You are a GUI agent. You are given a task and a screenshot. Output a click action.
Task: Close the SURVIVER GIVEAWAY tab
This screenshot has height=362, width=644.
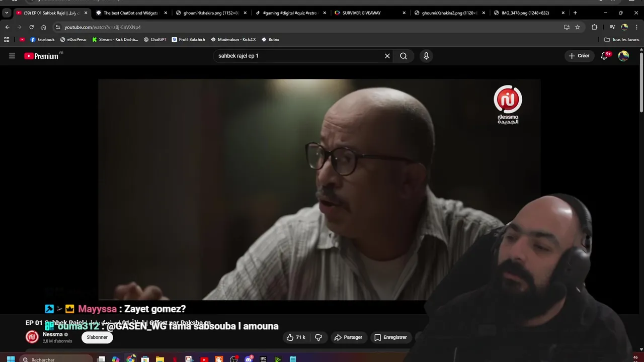(x=404, y=13)
